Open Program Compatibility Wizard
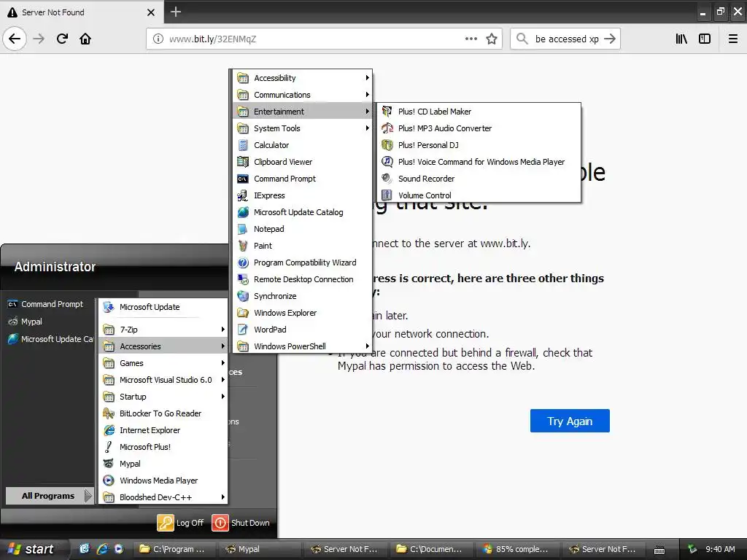Viewport: 747px width, 560px height. pyautogui.click(x=303, y=262)
